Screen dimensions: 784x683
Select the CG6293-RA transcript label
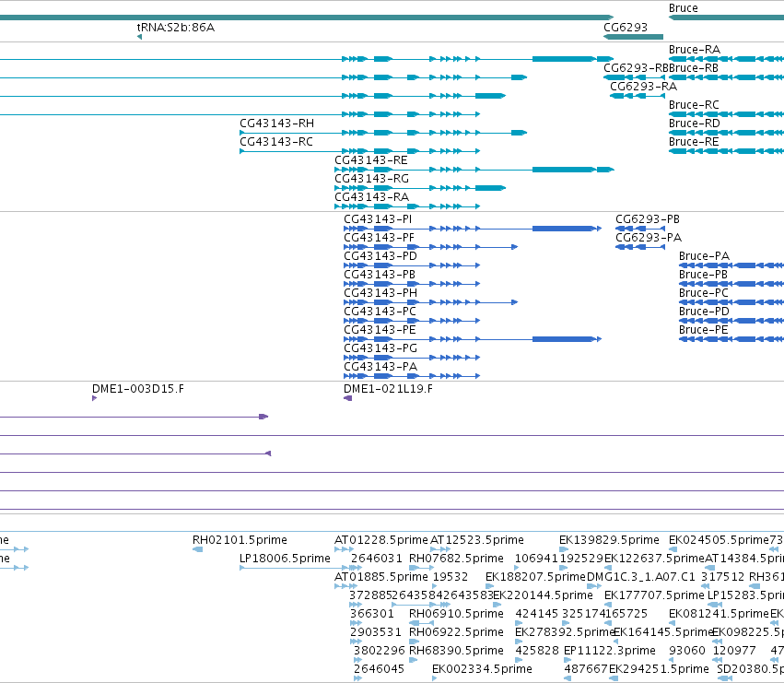point(643,87)
